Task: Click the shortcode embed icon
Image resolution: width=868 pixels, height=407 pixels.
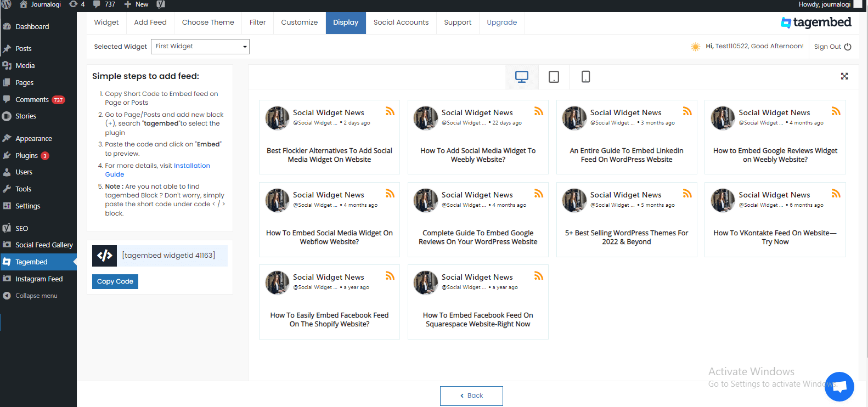Action: 105,256
